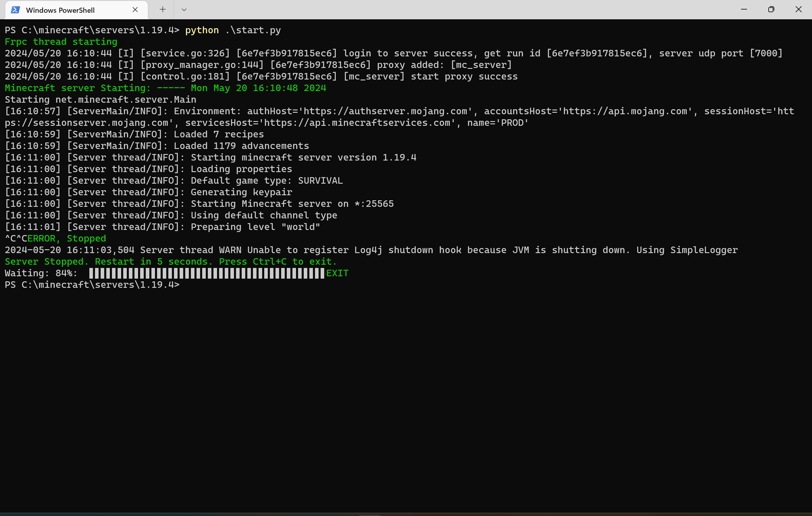Screen dimensions: 812x516
Task: Click the final PS prompt line
Action: 92,285
